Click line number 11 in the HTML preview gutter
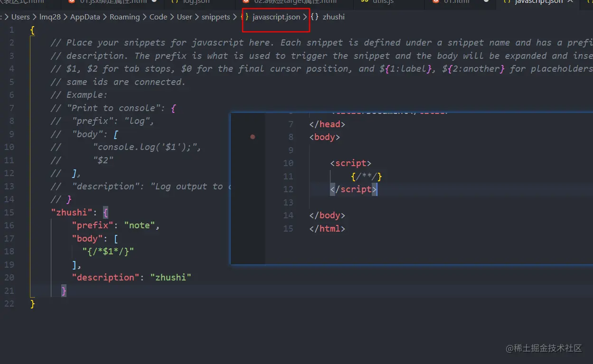The width and height of the screenshot is (593, 364). click(288, 177)
